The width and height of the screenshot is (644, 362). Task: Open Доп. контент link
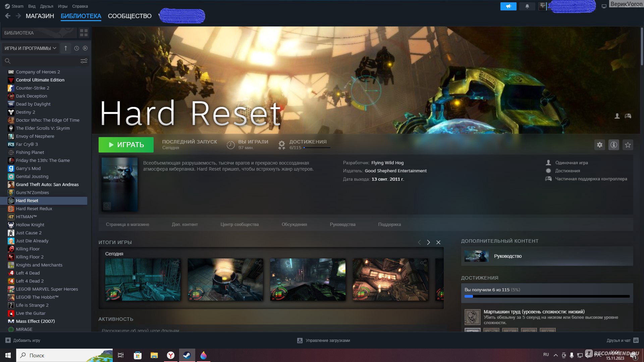point(185,225)
